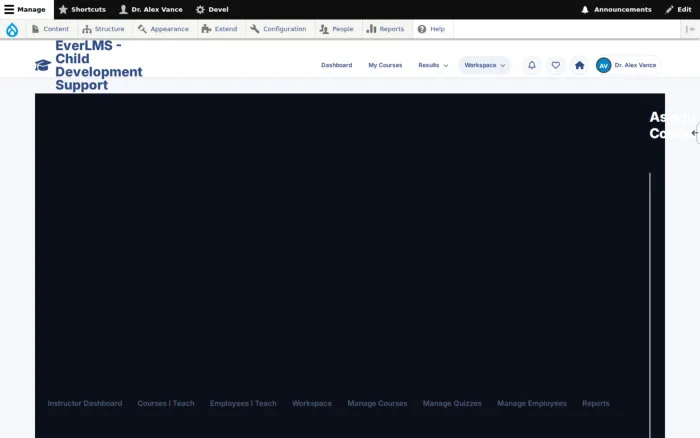700x438 pixels.
Task: Open the Extend admin menu
Action: pos(219,29)
